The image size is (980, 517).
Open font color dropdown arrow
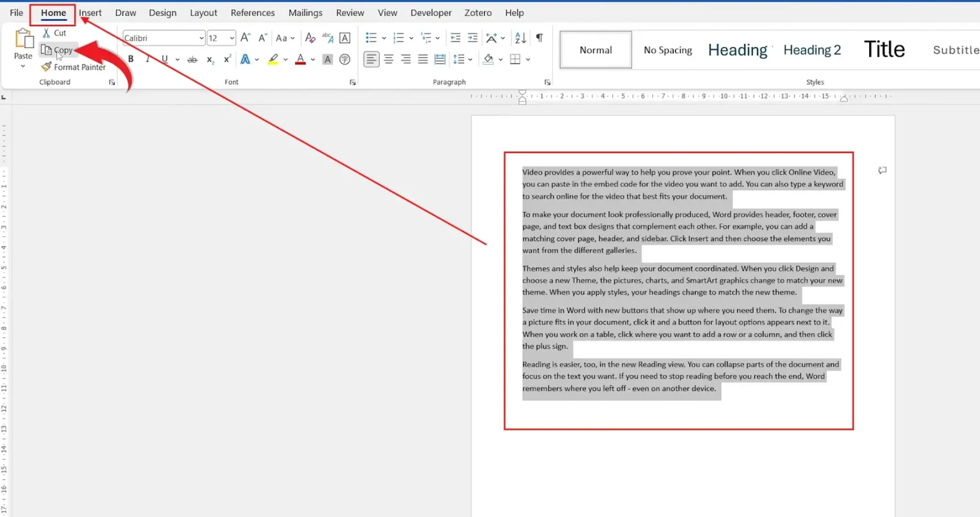point(313,59)
